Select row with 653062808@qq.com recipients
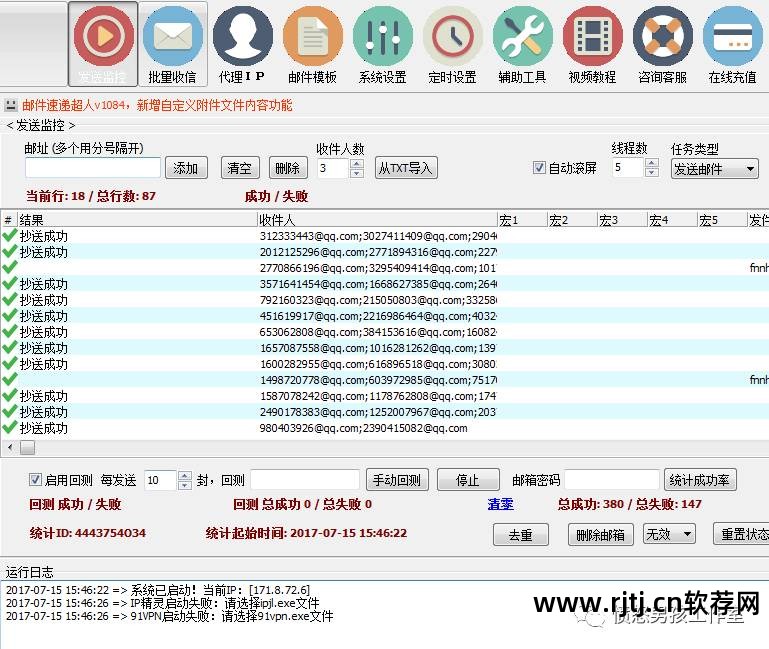Image resolution: width=769 pixels, height=649 pixels. 384,332
